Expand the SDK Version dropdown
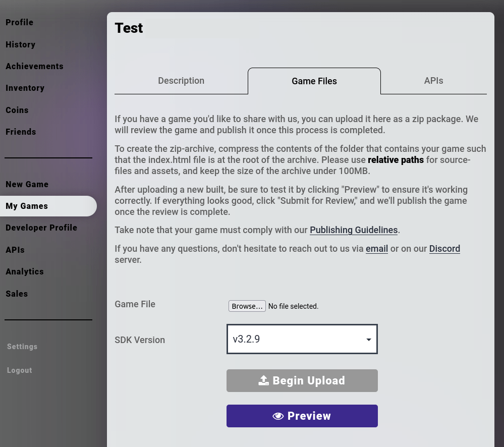 point(302,339)
